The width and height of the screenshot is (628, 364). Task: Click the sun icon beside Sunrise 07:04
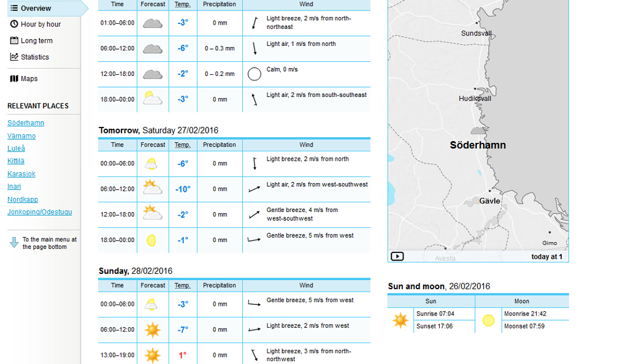400,320
